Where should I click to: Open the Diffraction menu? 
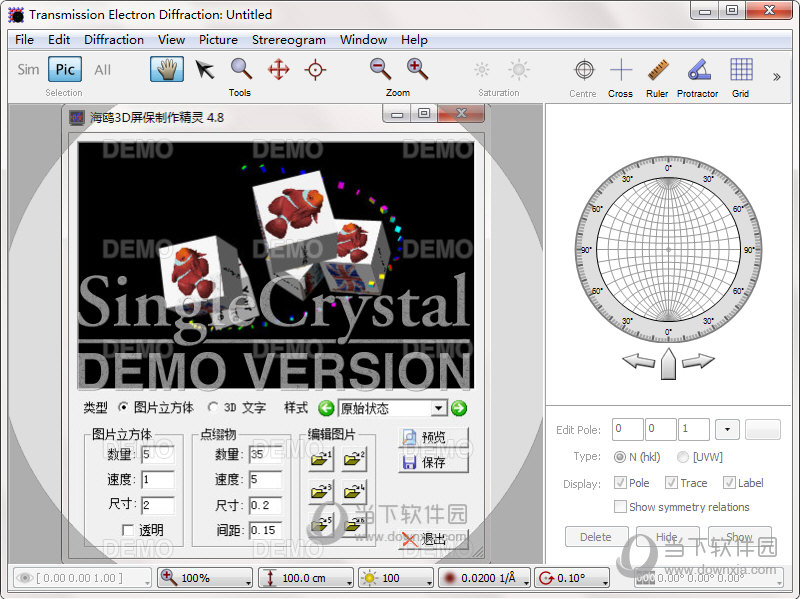point(114,40)
